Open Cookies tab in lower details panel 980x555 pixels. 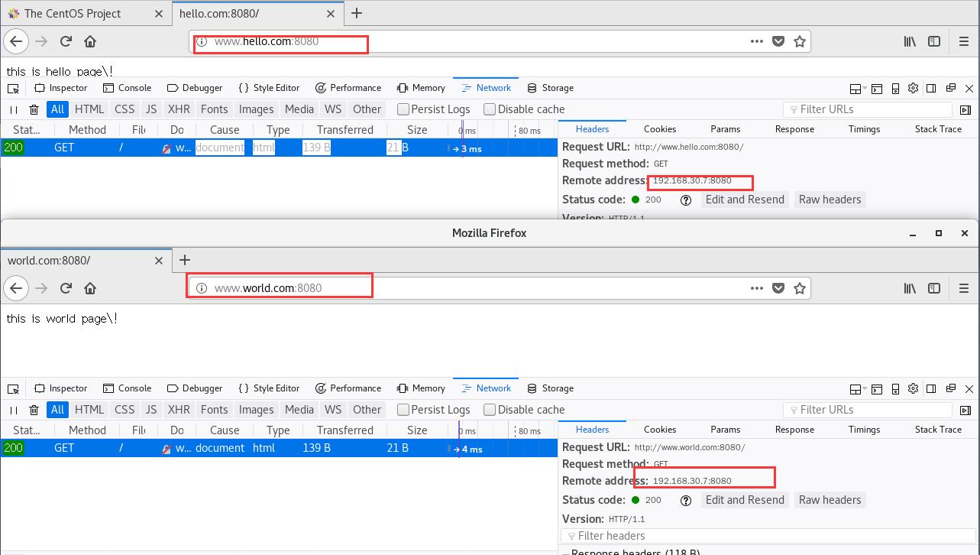[660, 430]
